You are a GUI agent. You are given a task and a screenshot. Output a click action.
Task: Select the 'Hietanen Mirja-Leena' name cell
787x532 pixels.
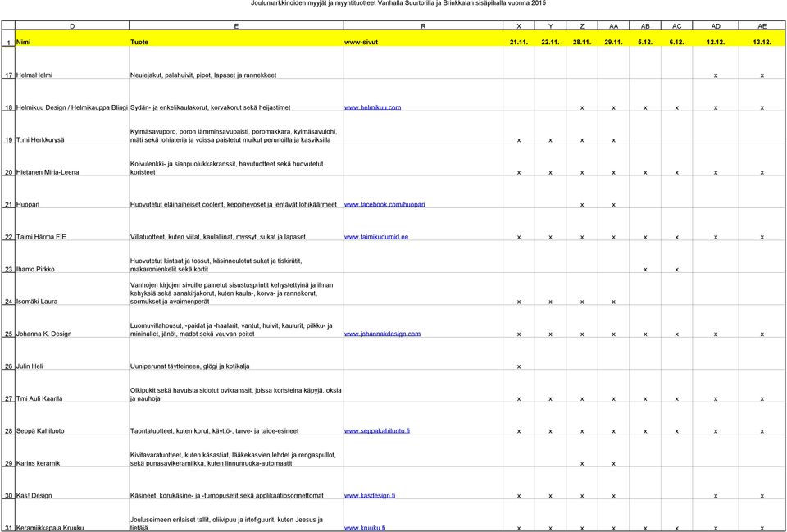72,160
